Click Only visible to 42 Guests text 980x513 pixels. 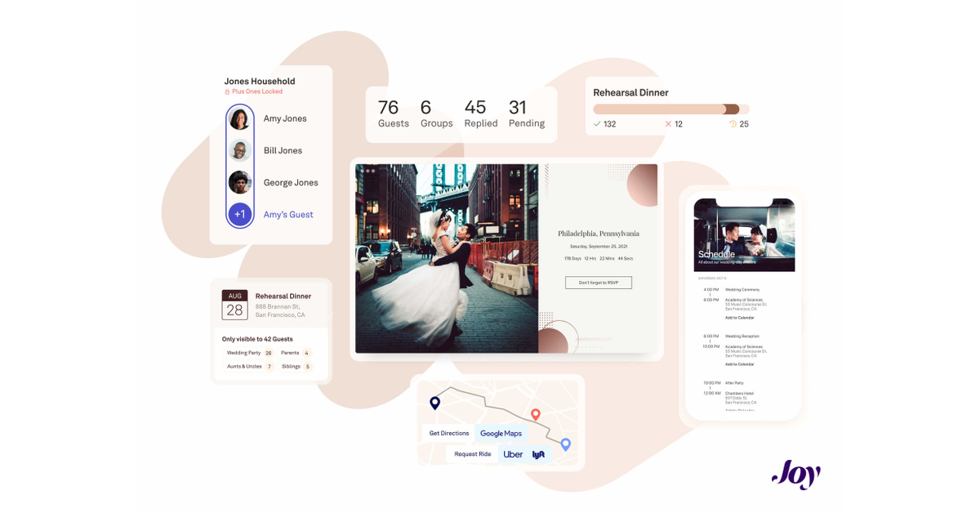[257, 339]
